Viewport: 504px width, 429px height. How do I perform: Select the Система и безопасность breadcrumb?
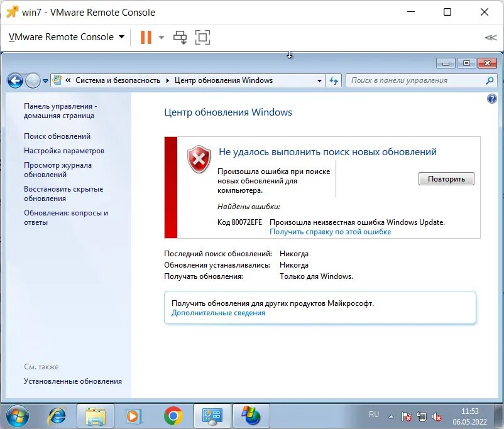click(118, 80)
